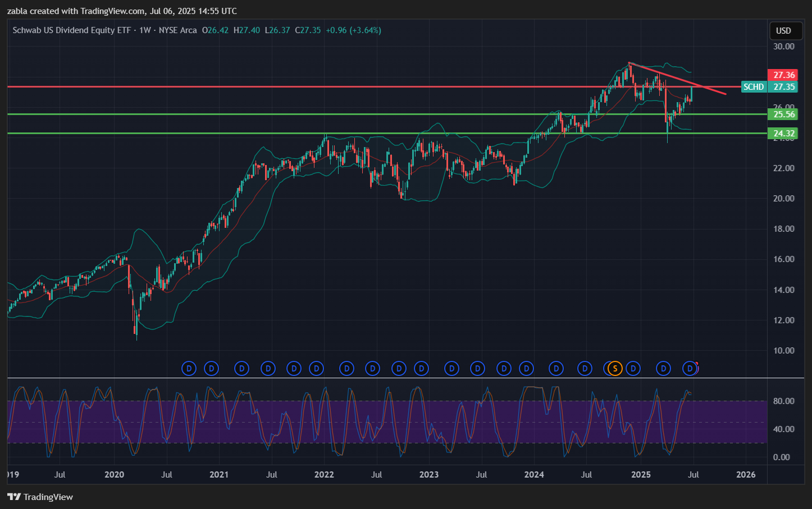Viewport: 812px width, 509px height.
Task: Click the second dividend D marker from left
Action: [212, 369]
